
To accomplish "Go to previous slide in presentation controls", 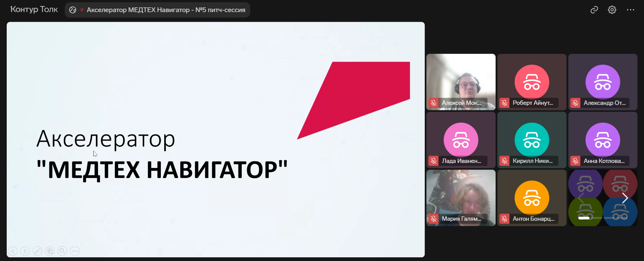I will pos(13,251).
